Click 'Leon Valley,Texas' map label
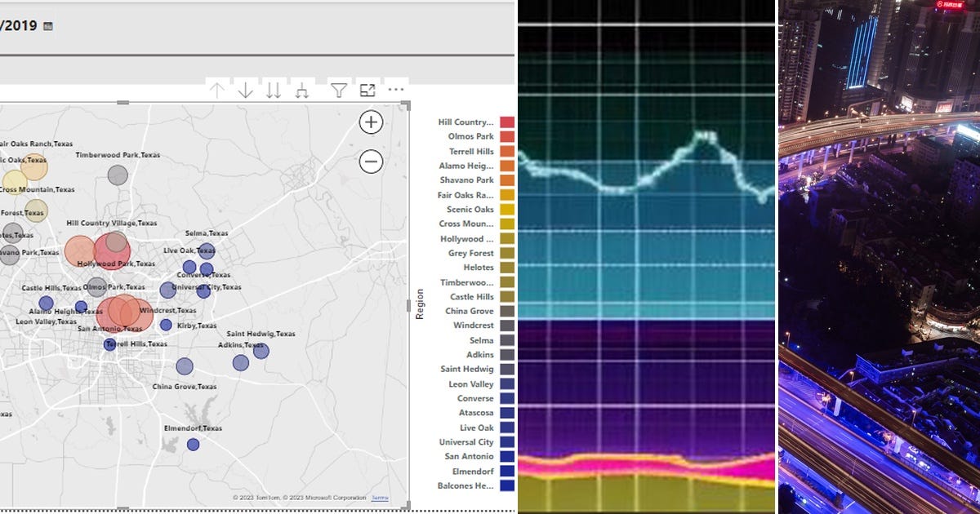Screen dimensions: 980x514 pyautogui.click(x=45, y=321)
